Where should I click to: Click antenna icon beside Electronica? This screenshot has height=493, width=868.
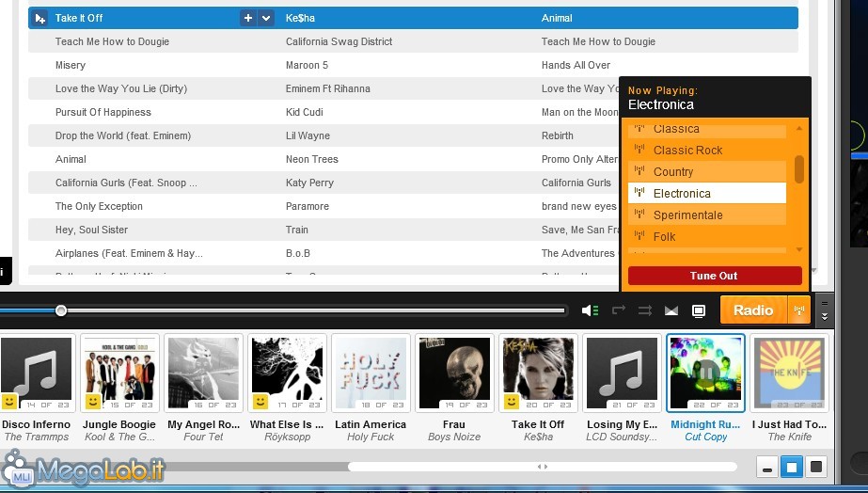pyautogui.click(x=639, y=192)
